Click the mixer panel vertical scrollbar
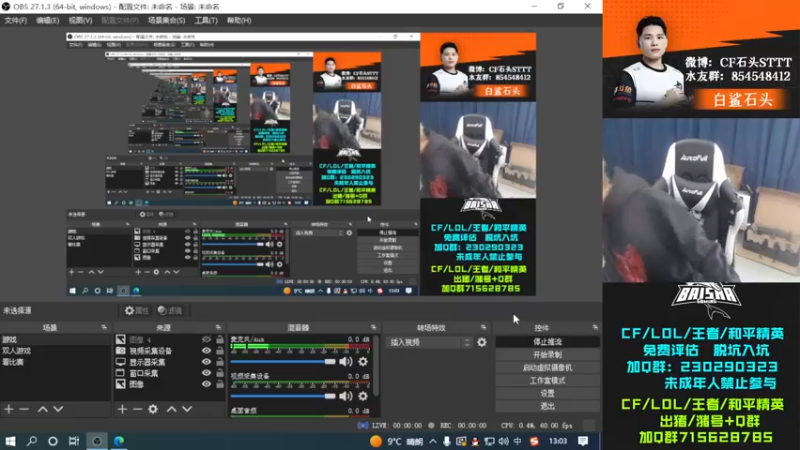 tap(377, 365)
